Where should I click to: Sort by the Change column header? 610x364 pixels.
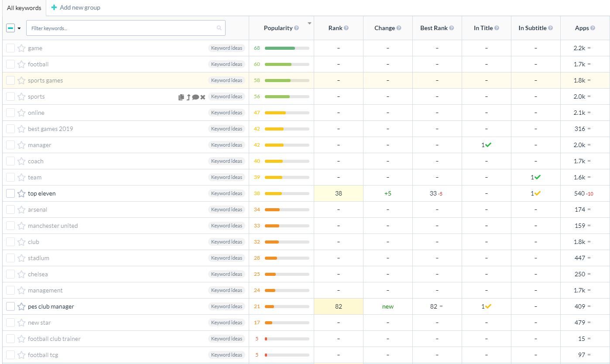pyautogui.click(x=384, y=28)
